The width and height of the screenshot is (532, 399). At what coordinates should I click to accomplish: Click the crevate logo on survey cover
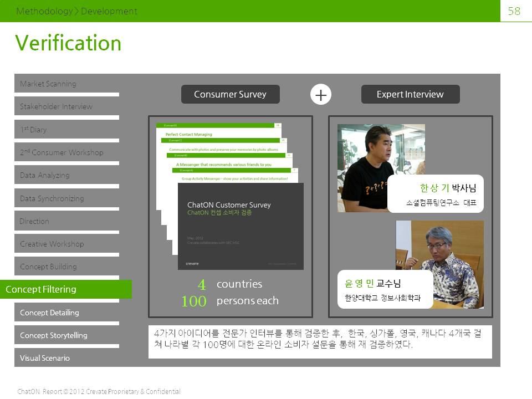tap(192, 264)
